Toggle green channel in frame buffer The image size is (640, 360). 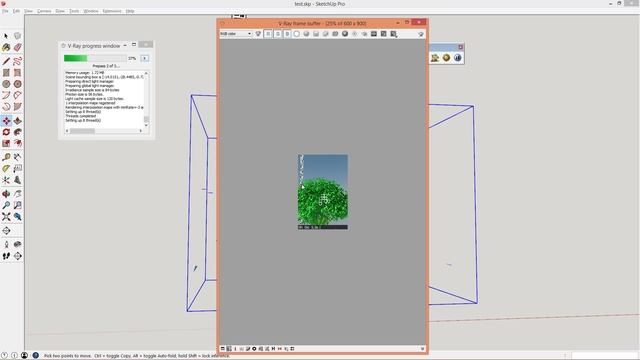(278, 34)
